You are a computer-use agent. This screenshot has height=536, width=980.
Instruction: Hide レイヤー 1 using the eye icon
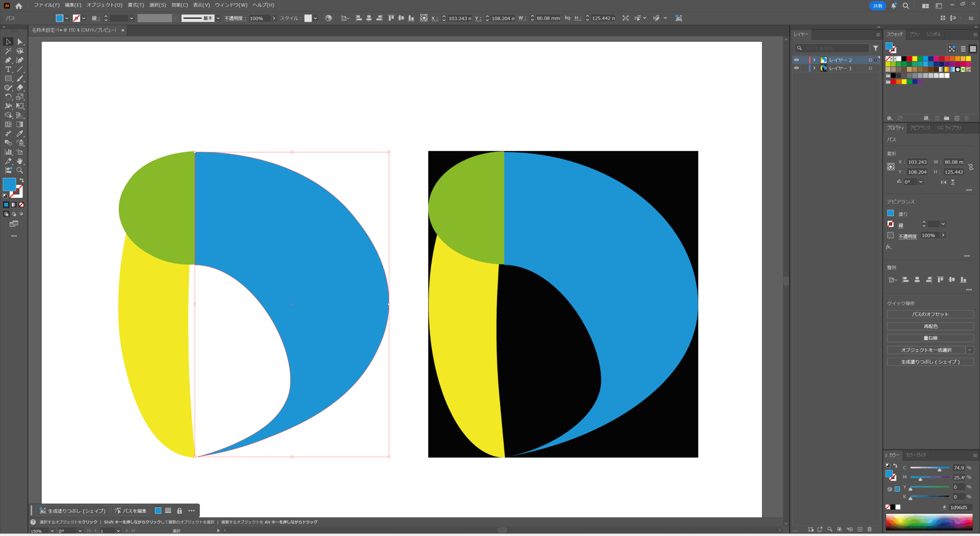[796, 68]
